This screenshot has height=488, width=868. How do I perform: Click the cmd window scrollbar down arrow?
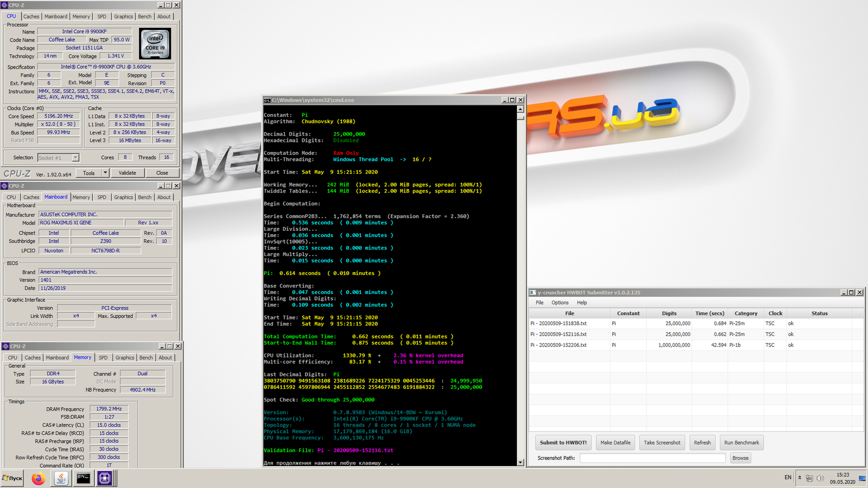point(520,462)
